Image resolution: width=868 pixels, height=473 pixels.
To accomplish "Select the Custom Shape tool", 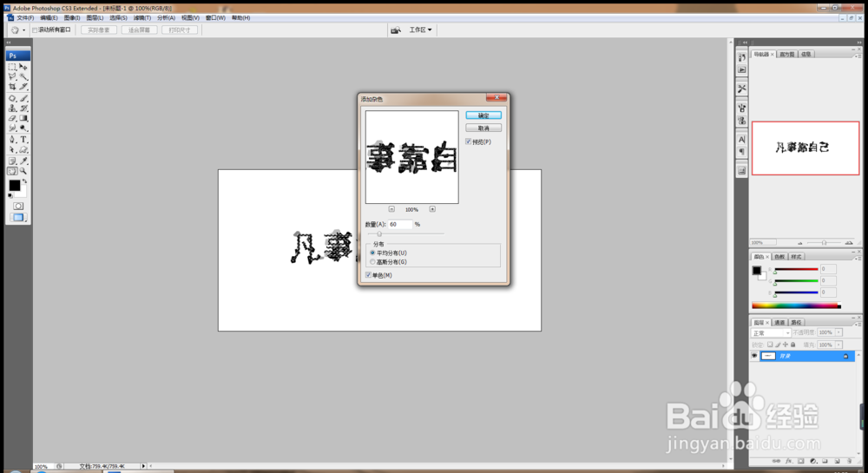I will pos(23,150).
